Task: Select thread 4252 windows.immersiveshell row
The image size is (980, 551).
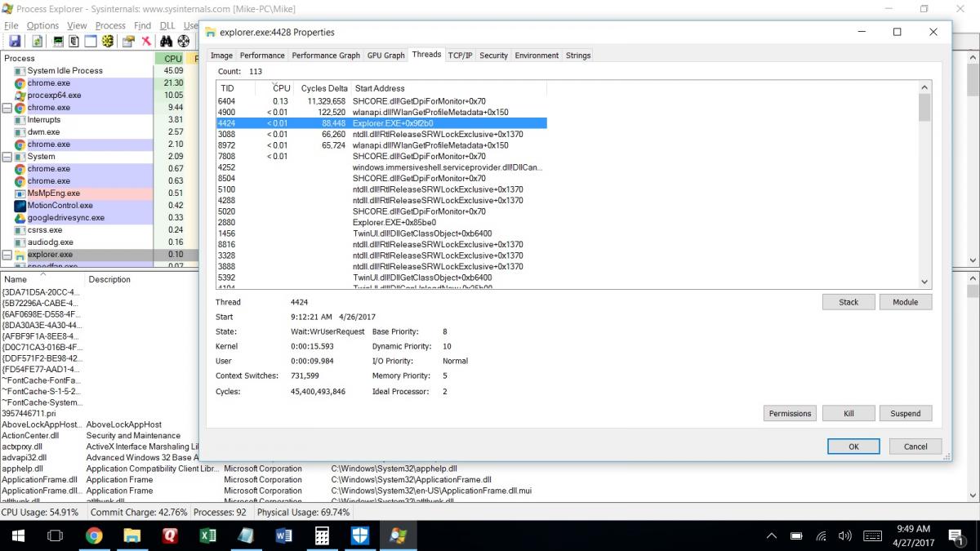Action: coord(381,167)
